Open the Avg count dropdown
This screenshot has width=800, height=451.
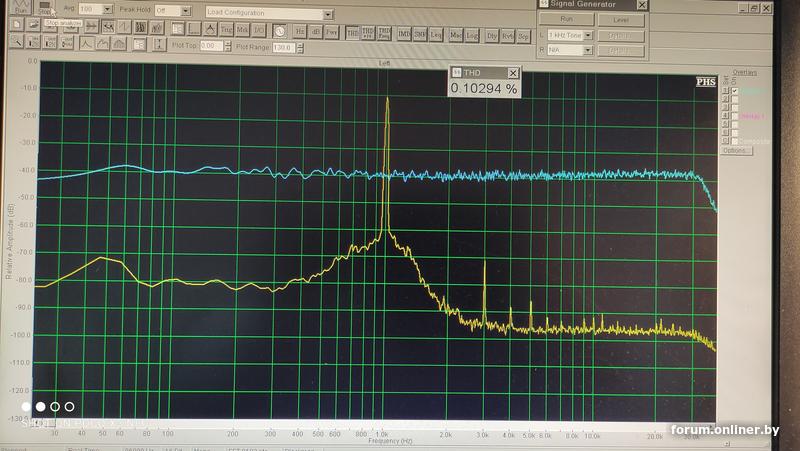[x=108, y=9]
